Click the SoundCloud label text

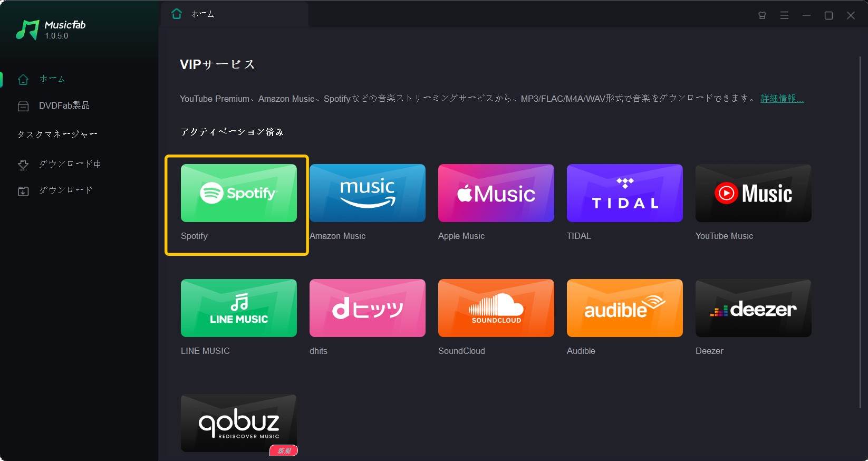point(461,351)
